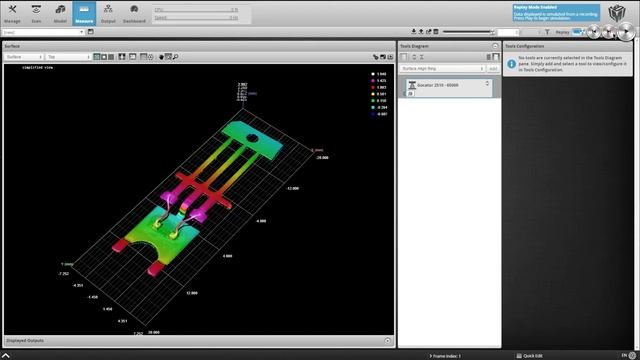This screenshot has height=360, width=640.
Task: Click the rightmost Surface toolbar icon
Action: [x=390, y=57]
